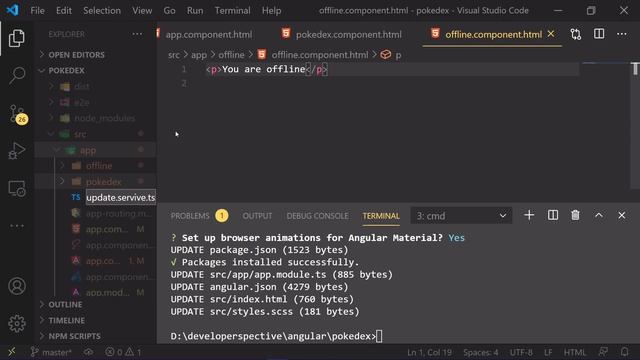Click the terminal prompt input line
Viewport: 640px width, 360px height.
(x=276, y=336)
